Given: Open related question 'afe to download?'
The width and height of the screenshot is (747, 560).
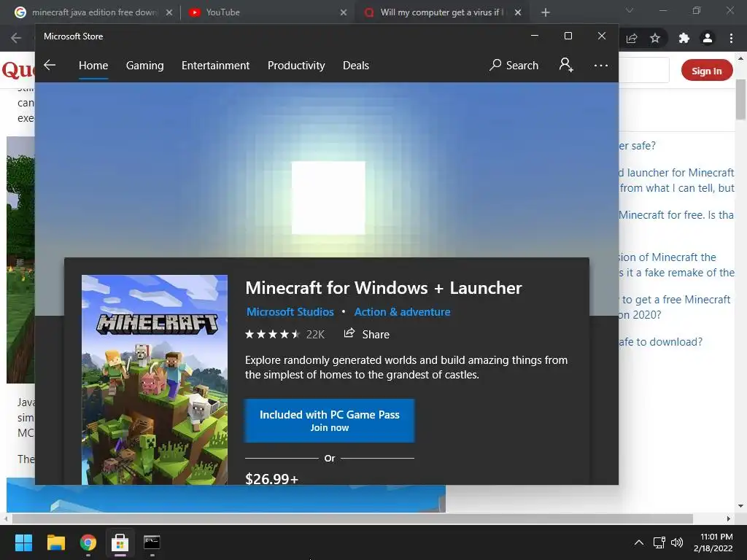Looking at the screenshot, I should [661, 341].
